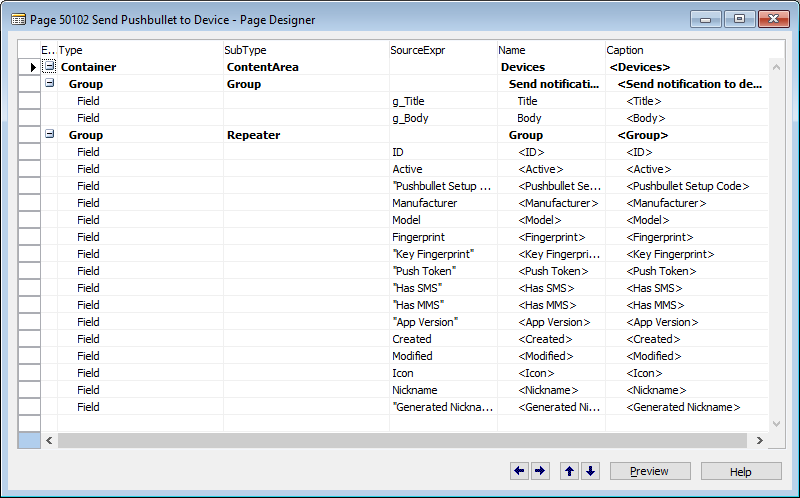Viewport: 800px width, 498px height.
Task: Click the move right (indent) arrow button
Action: 540,471
